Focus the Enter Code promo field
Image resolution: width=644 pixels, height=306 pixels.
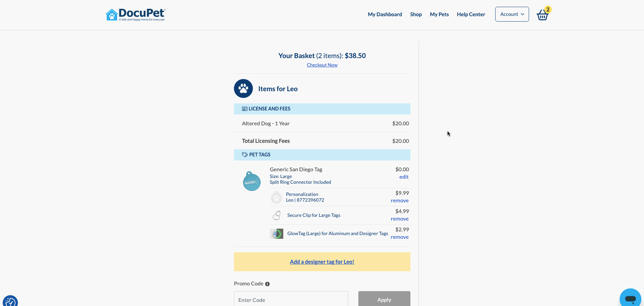coord(291,299)
